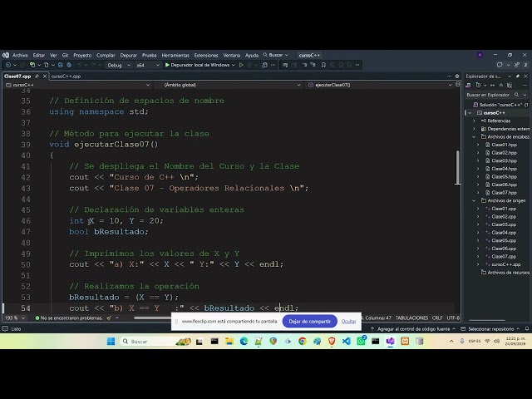The height and width of the screenshot is (399, 532).
Task: Click the No se encontraron problemas indicator
Action: [x=68, y=318]
